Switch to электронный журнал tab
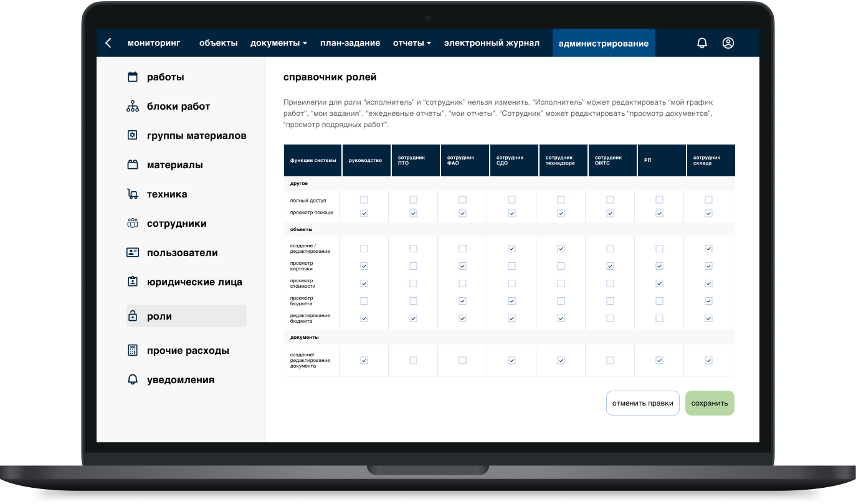The height and width of the screenshot is (504, 856). click(x=492, y=43)
